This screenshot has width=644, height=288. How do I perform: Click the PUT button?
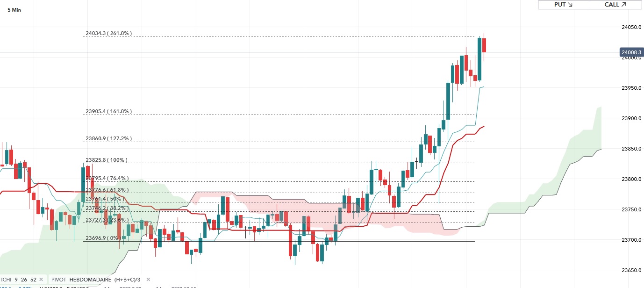[563, 5]
